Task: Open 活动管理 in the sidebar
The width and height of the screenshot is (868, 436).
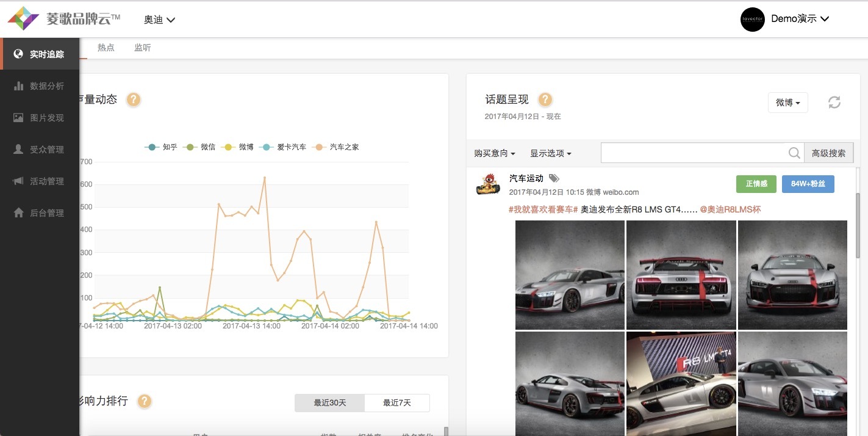Action: 40,181
